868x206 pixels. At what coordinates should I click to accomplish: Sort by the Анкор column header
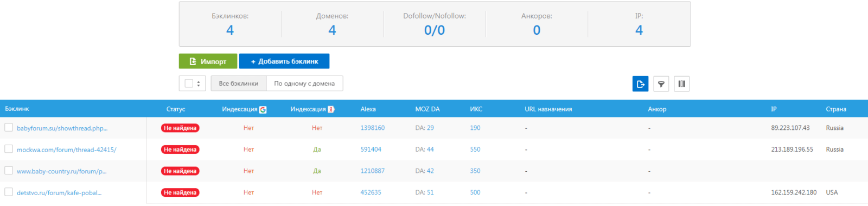657,109
